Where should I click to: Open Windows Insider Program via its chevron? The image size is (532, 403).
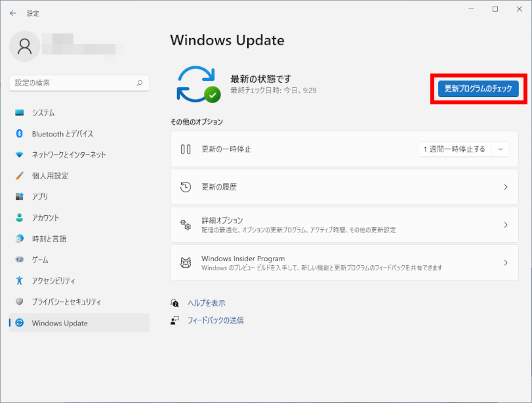pyautogui.click(x=505, y=263)
